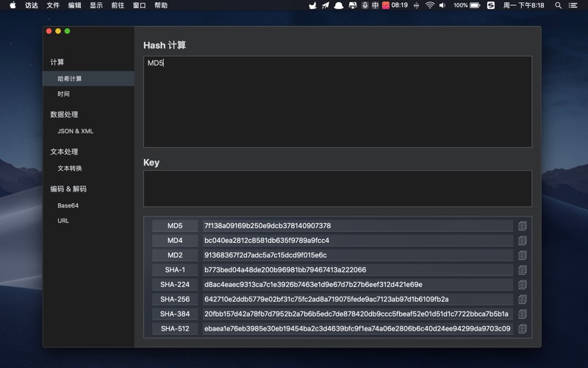Open the 编辑 menu
Screen dimensions: 588x368
(75, 5)
